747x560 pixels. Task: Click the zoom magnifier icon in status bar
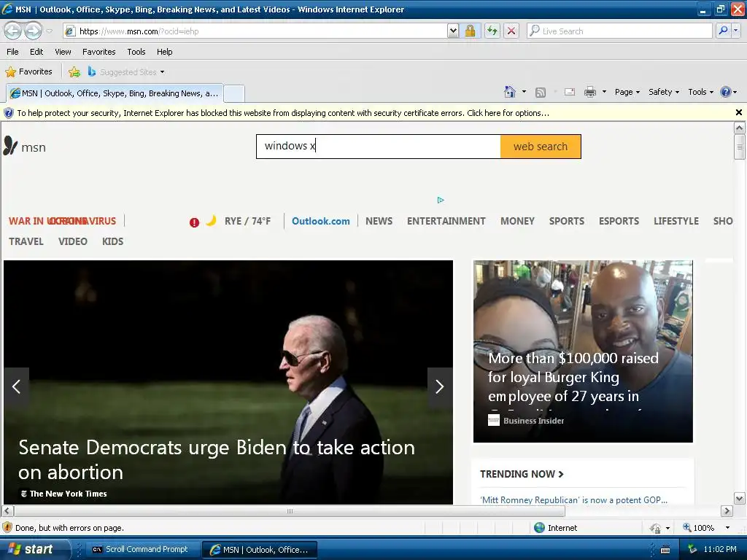coord(687,527)
